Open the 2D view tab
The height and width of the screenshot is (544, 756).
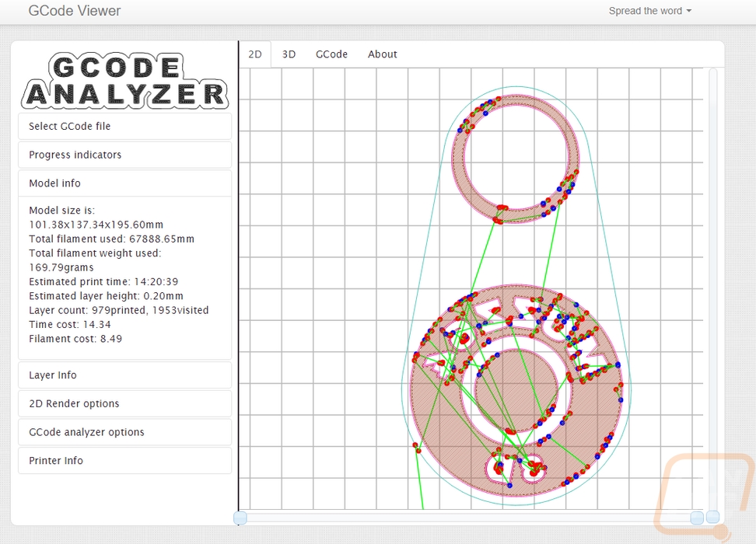(254, 54)
